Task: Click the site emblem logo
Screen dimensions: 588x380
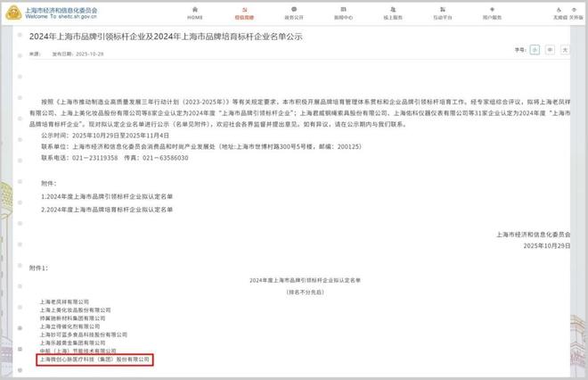Action: tap(13, 12)
